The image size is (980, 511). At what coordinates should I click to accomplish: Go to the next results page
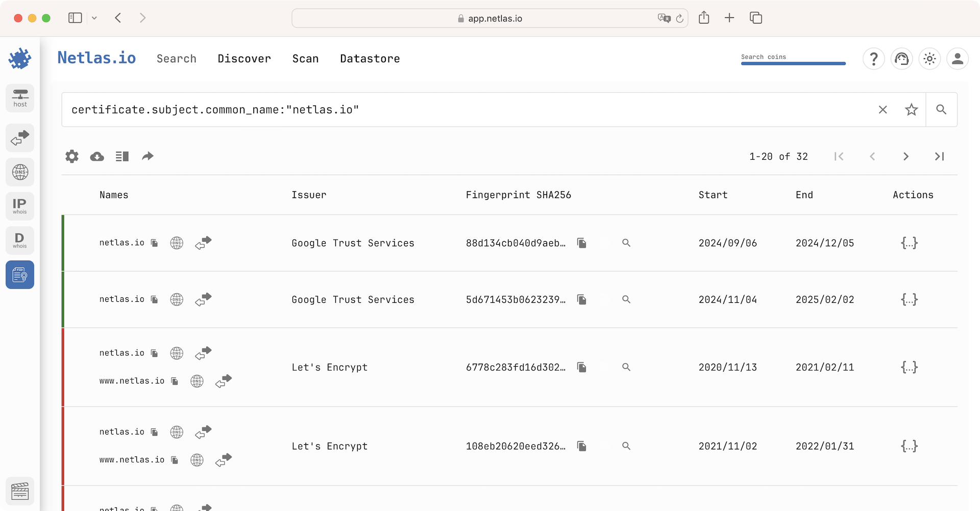[906, 156]
